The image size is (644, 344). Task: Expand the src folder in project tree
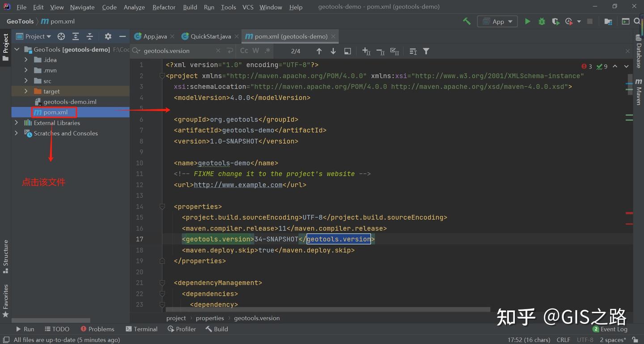[x=26, y=81]
